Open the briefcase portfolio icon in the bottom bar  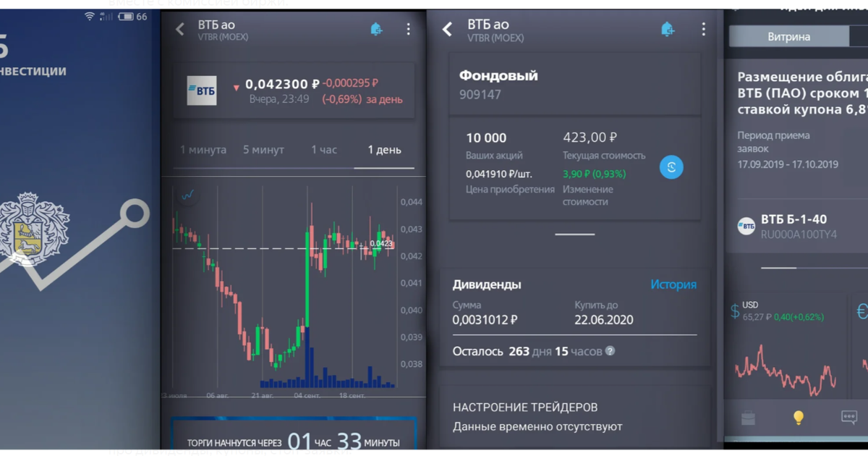(748, 418)
